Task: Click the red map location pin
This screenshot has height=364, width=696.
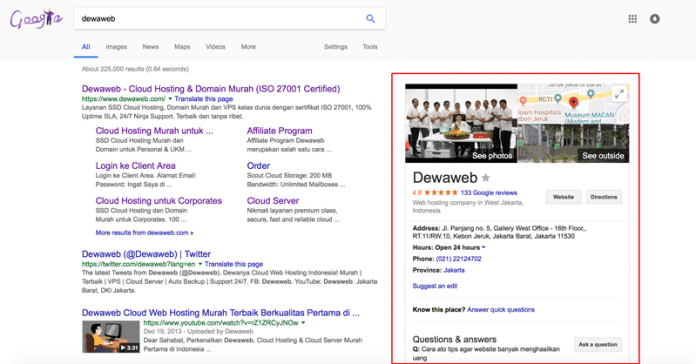Action: [x=573, y=103]
